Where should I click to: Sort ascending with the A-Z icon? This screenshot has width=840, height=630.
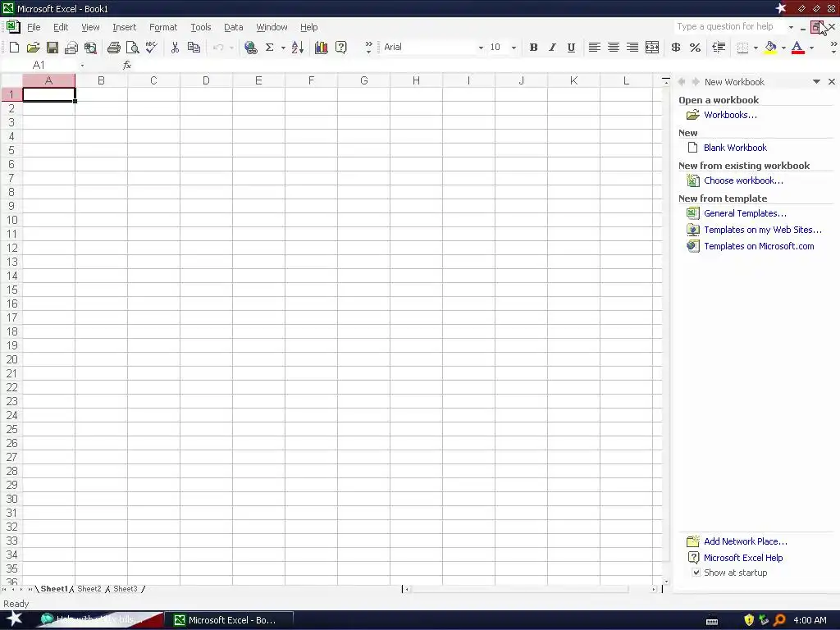coord(298,48)
